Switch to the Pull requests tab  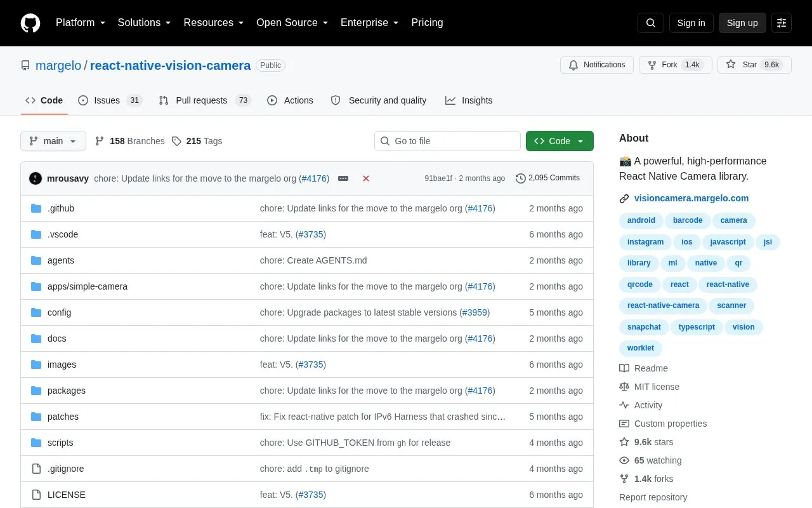click(205, 100)
